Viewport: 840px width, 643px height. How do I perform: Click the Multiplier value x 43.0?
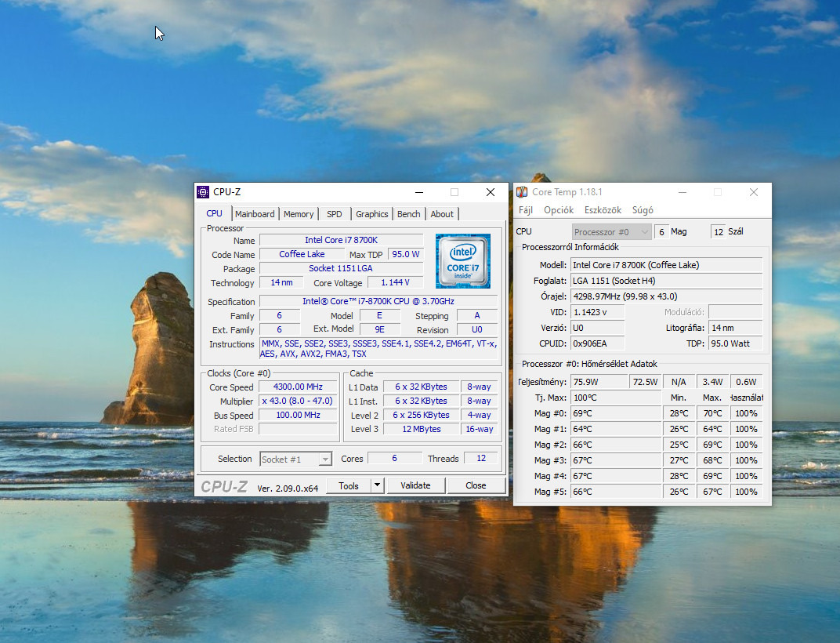click(298, 401)
